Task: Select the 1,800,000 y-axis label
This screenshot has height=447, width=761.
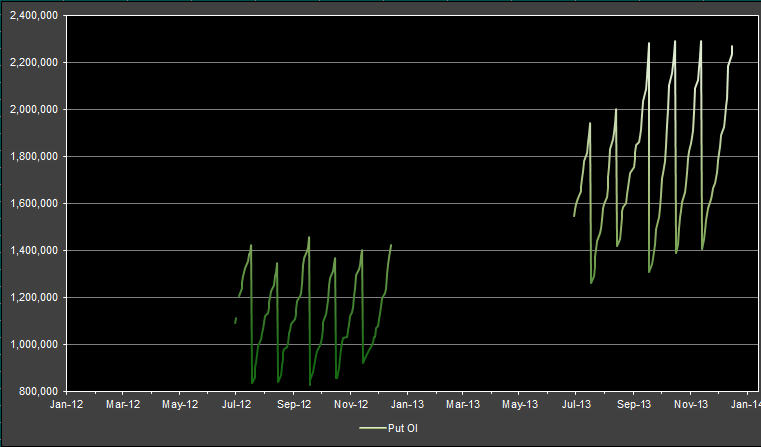Action: point(33,156)
